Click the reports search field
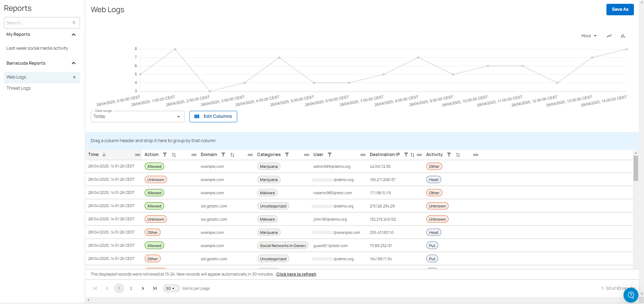The height and width of the screenshot is (304, 644). tap(38, 23)
